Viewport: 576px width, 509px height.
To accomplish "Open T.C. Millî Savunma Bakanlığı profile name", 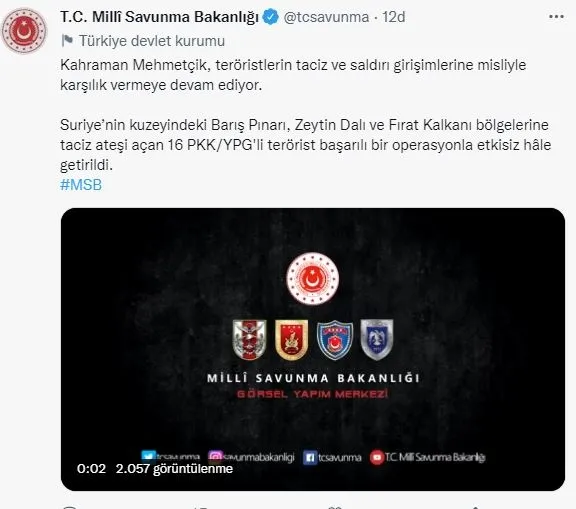I will pyautogui.click(x=159, y=17).
